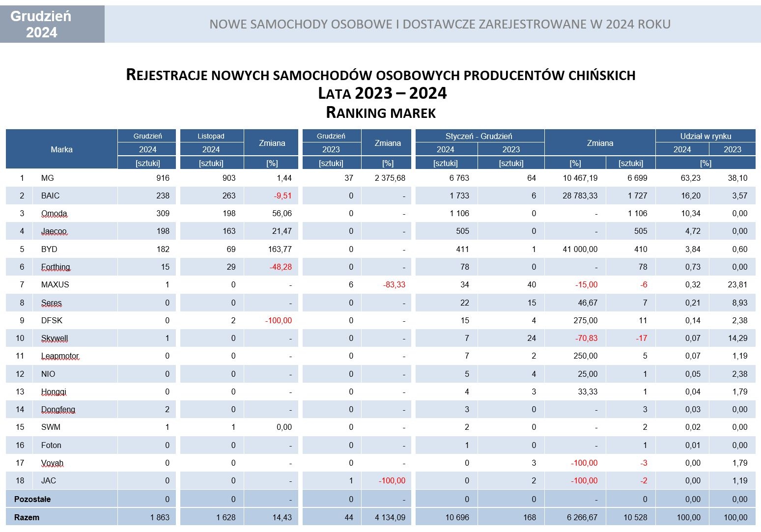The width and height of the screenshot is (761, 532).
Task: Click the BAIC brand name
Action: 50,196
